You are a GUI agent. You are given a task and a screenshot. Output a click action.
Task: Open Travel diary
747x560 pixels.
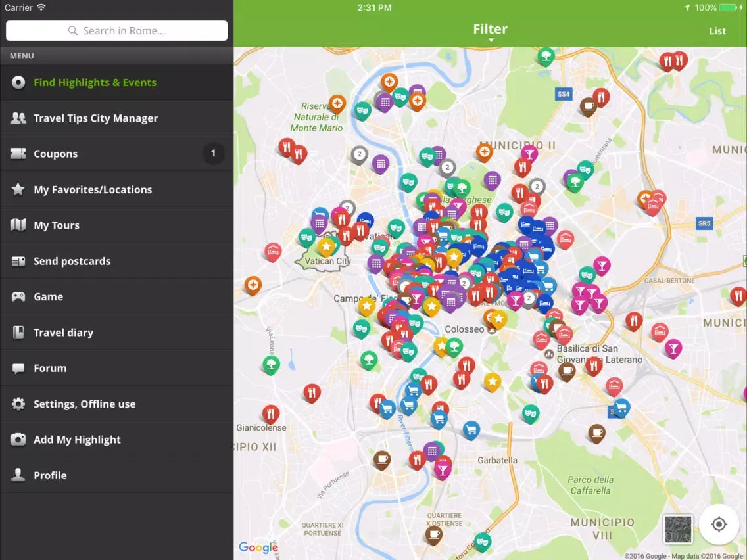(x=117, y=333)
